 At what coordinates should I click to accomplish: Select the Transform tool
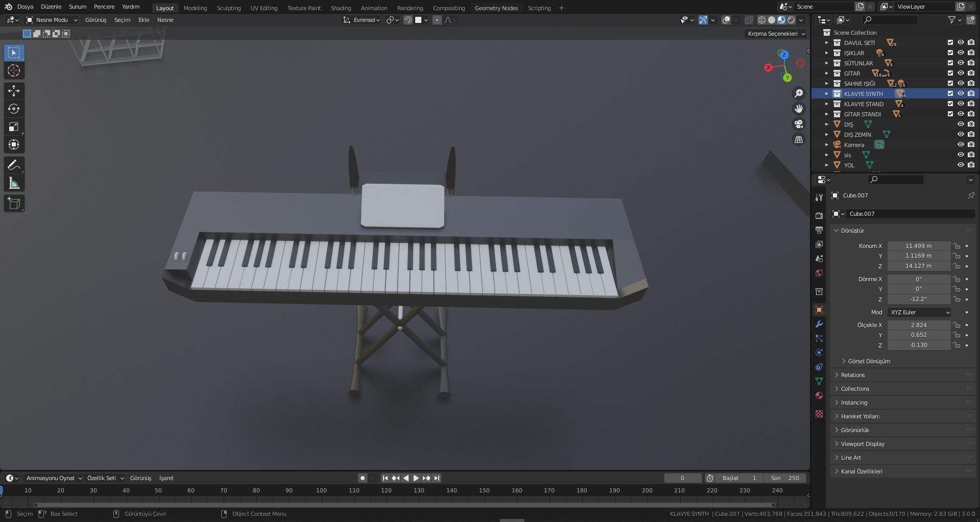coord(14,144)
